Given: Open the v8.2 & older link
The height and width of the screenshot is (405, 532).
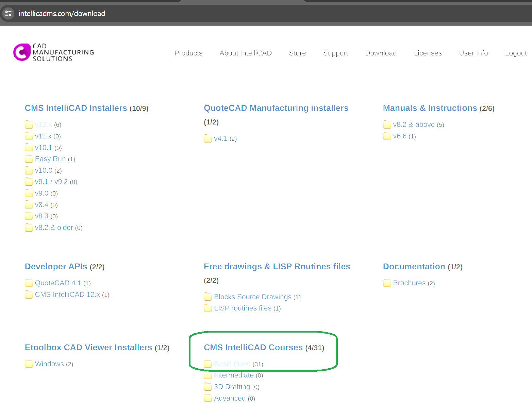Looking at the screenshot, I should pos(54,227).
